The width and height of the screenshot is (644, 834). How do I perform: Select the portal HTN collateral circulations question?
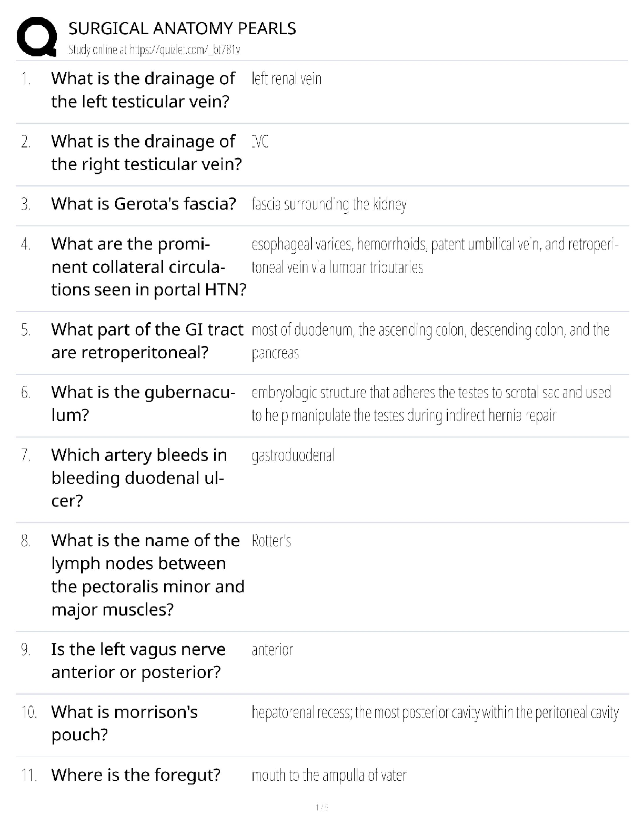(x=148, y=267)
